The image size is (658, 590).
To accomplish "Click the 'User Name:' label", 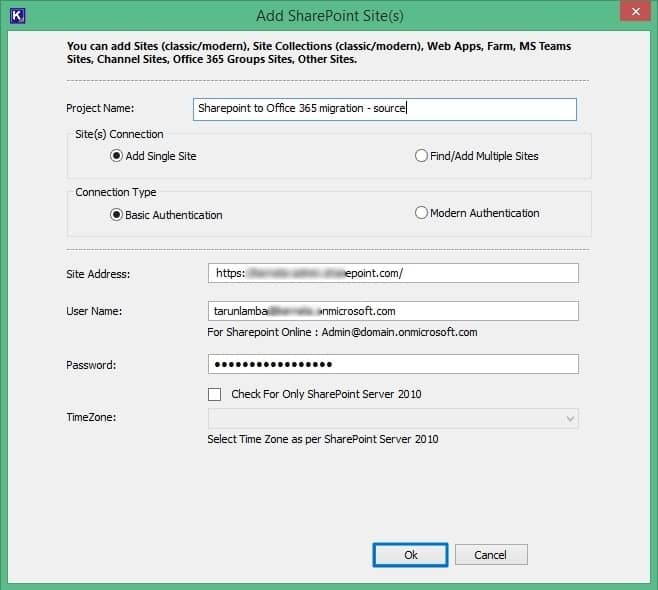I will tap(94, 311).
